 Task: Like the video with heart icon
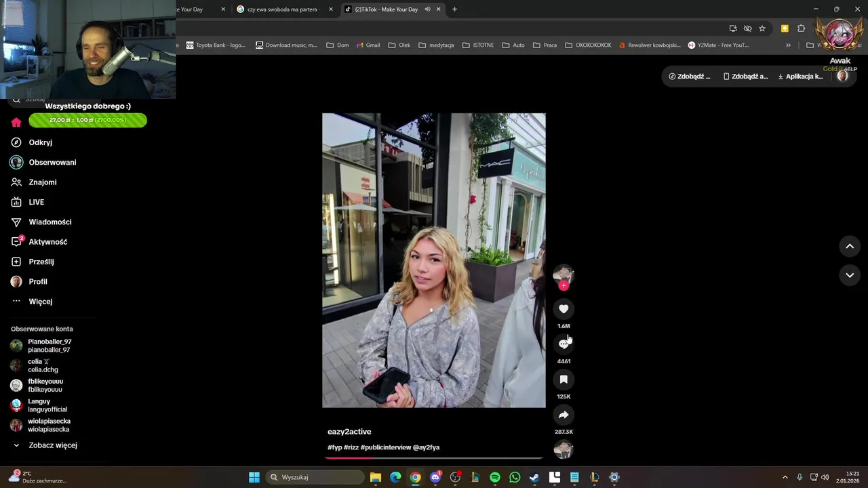(x=564, y=309)
